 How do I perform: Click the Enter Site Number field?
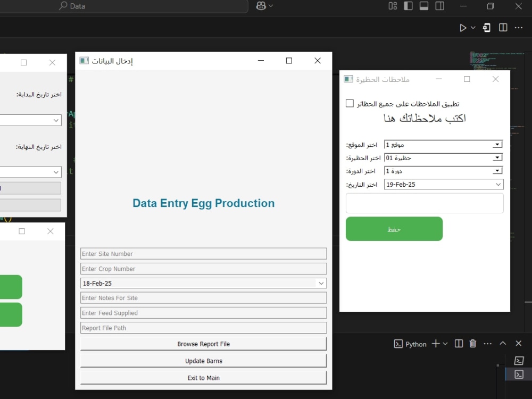[x=204, y=254]
